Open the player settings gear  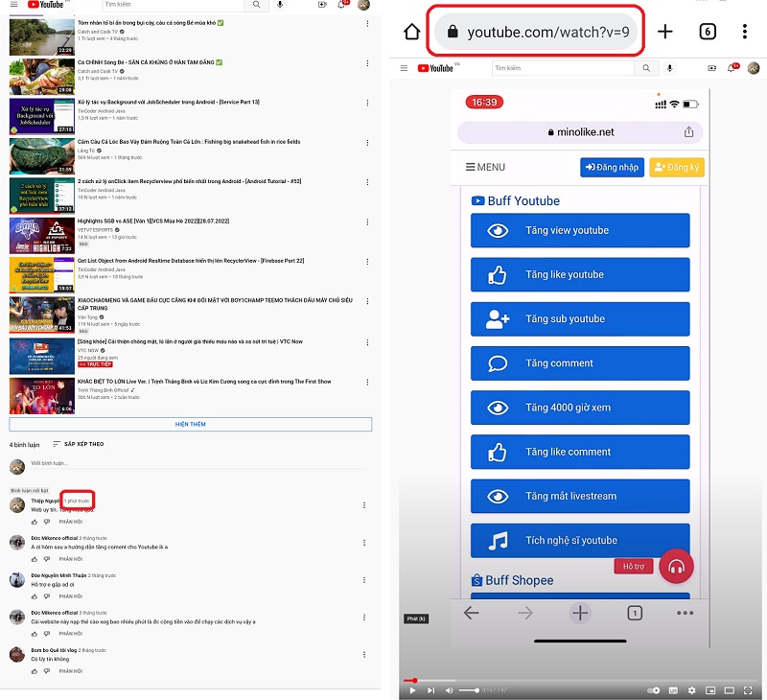coord(691,690)
